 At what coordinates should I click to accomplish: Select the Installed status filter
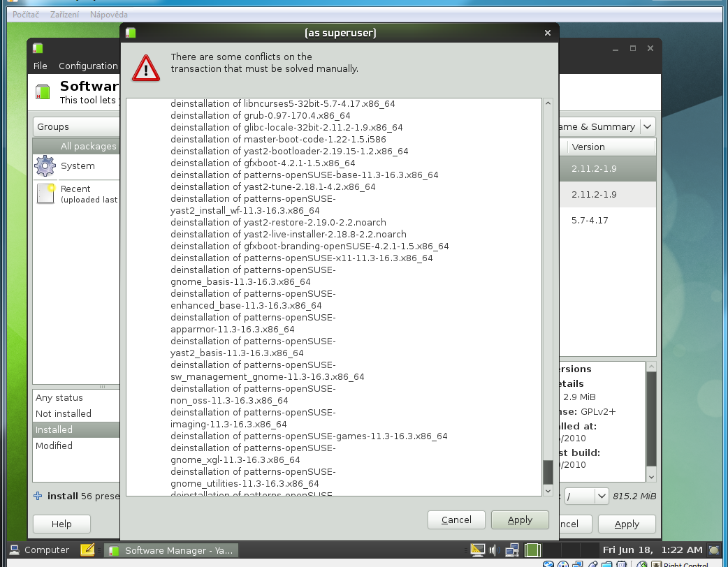click(x=77, y=429)
